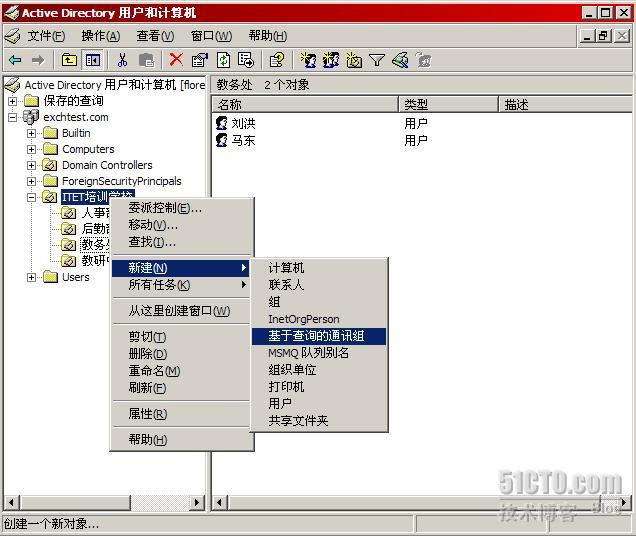This screenshot has height=536, width=636.
Task: Expand the Domain Controllers tree node
Action: pos(31,165)
